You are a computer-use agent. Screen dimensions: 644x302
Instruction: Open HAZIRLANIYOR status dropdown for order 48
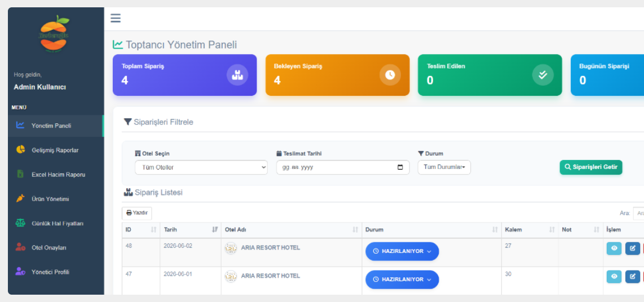(x=402, y=251)
